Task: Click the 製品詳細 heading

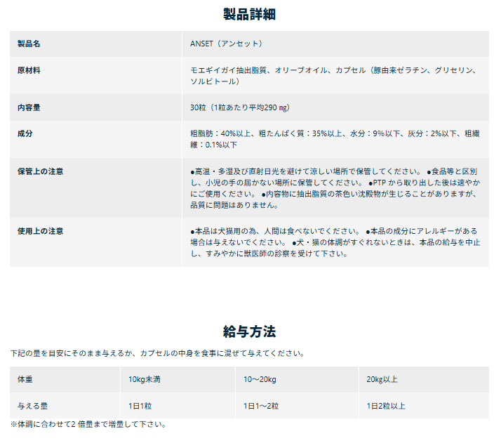Action: pyautogui.click(x=250, y=14)
